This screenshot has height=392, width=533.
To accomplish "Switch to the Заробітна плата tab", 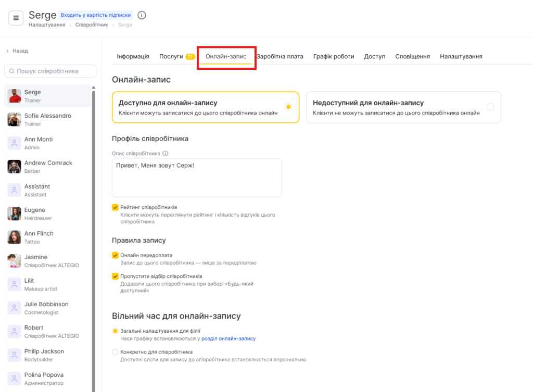I will (x=280, y=56).
